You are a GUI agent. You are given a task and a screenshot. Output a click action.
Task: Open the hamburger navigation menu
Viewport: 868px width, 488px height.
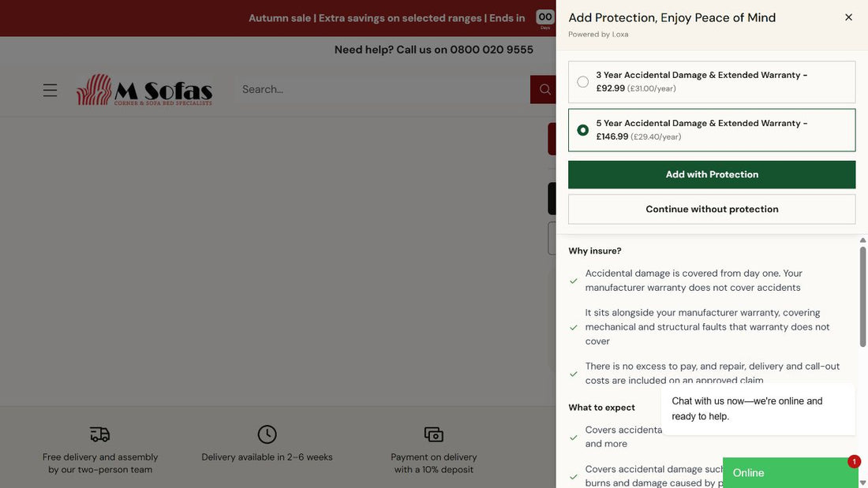(x=50, y=90)
